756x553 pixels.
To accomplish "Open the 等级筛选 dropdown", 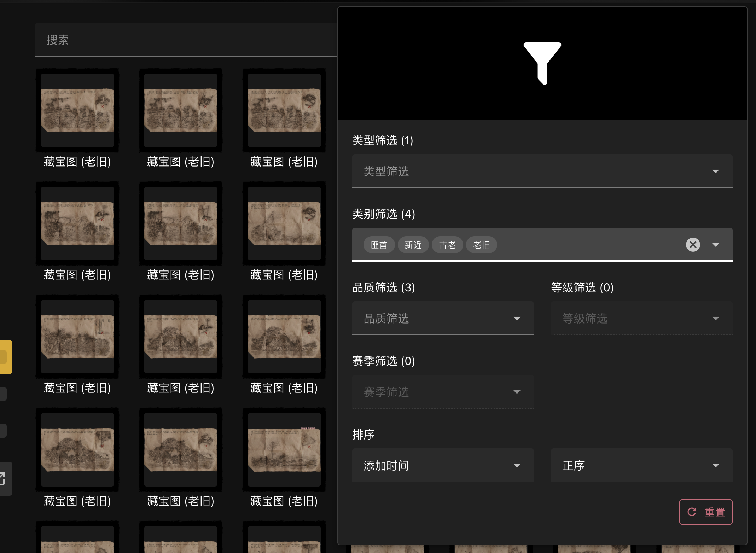I will point(641,318).
